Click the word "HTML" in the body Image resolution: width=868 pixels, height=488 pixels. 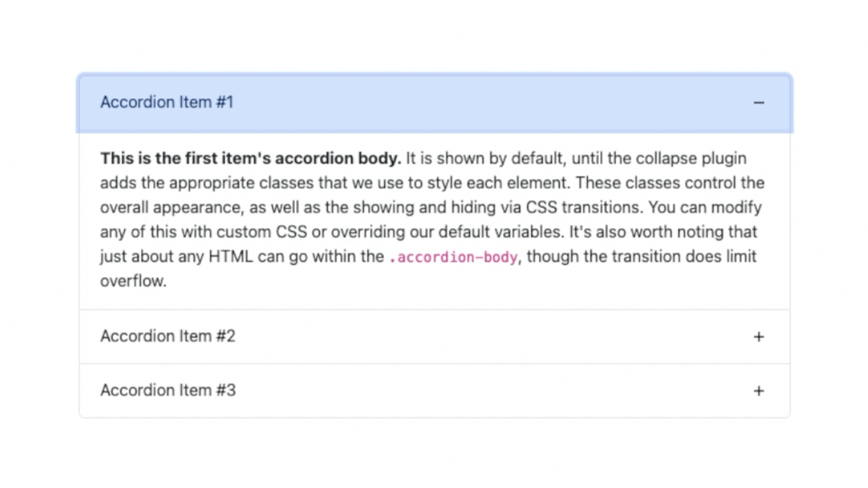(x=231, y=257)
